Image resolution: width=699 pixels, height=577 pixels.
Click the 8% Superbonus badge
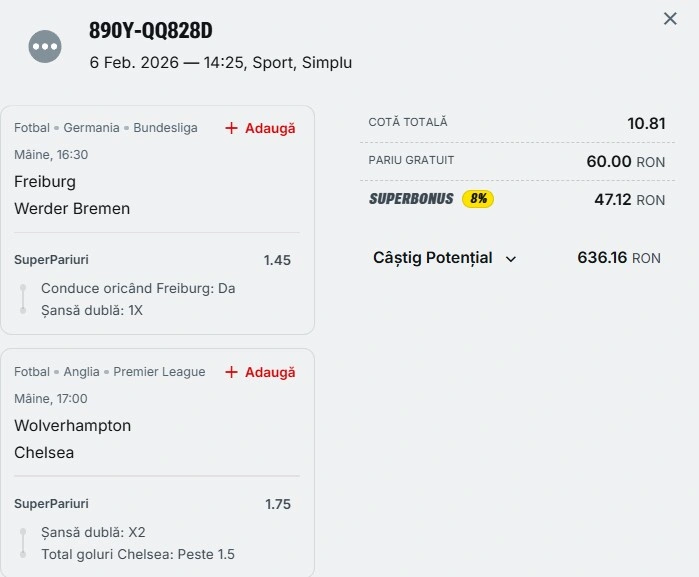478,199
